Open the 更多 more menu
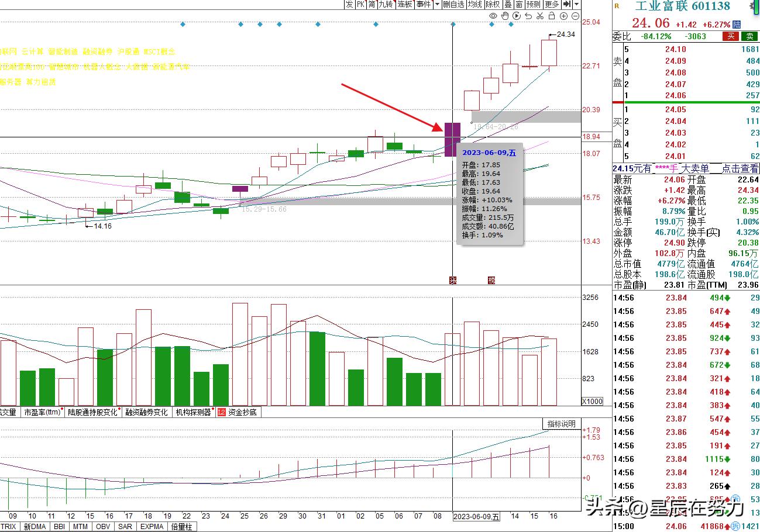 pyautogui.click(x=552, y=5)
